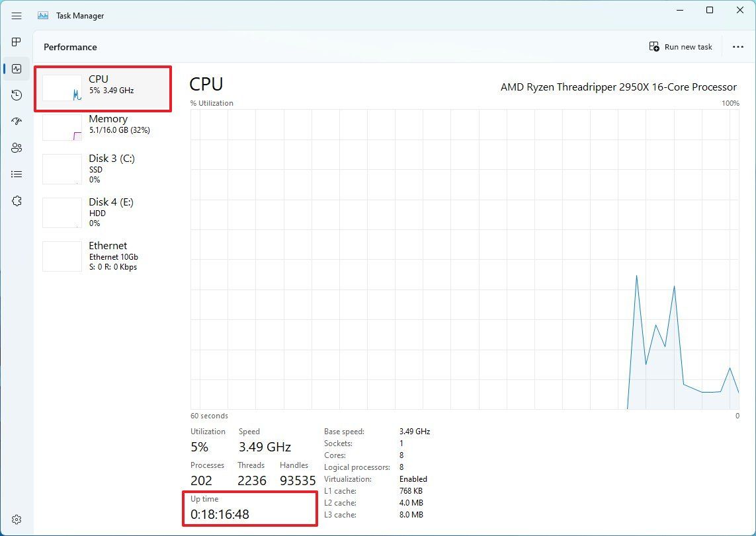Click the % Utilization graph label
Image resolution: width=756 pixels, height=536 pixels.
pyautogui.click(x=212, y=103)
